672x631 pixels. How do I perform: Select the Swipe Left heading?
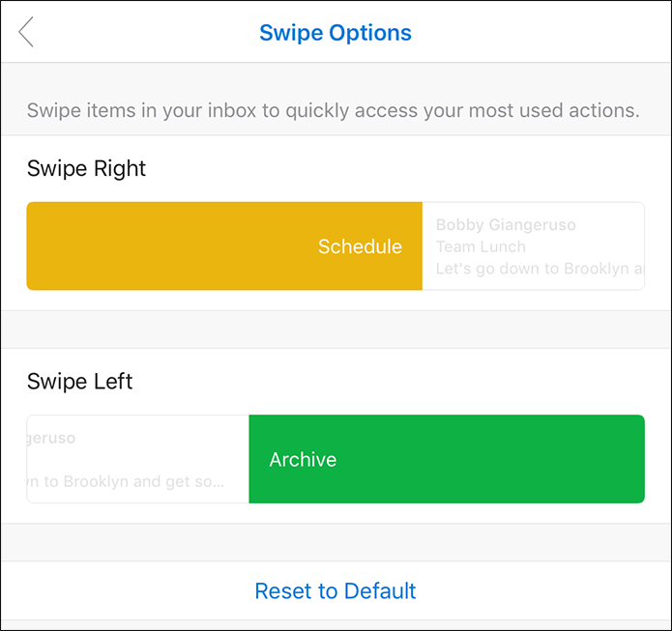pos(79,382)
